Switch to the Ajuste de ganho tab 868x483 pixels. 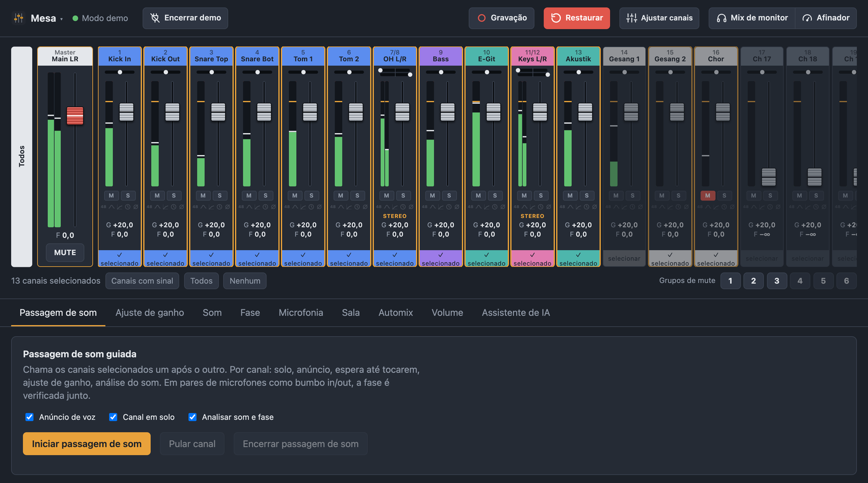click(x=150, y=313)
